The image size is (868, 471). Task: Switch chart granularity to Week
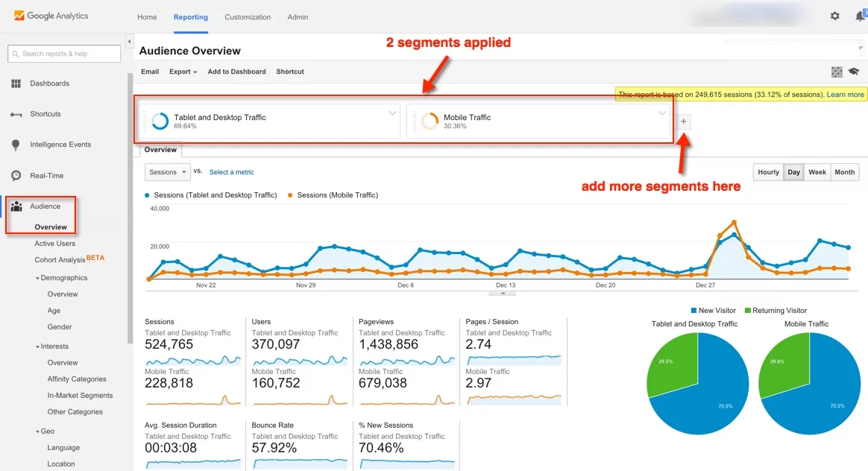tap(817, 171)
